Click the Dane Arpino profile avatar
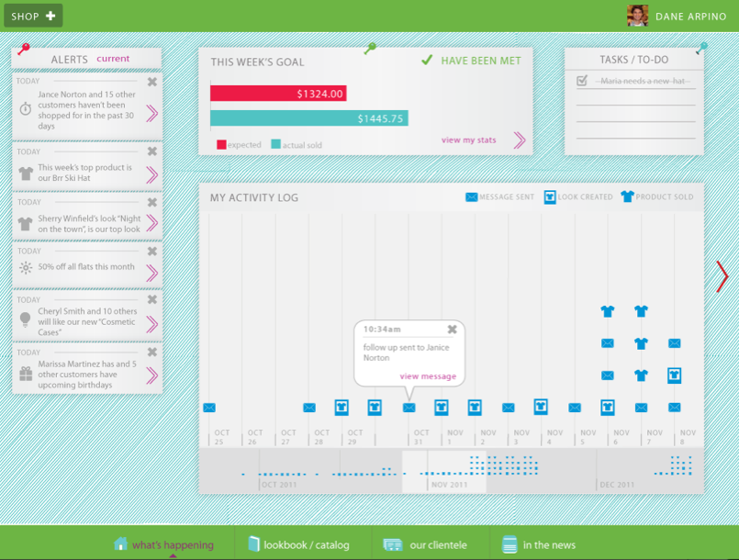 click(637, 16)
